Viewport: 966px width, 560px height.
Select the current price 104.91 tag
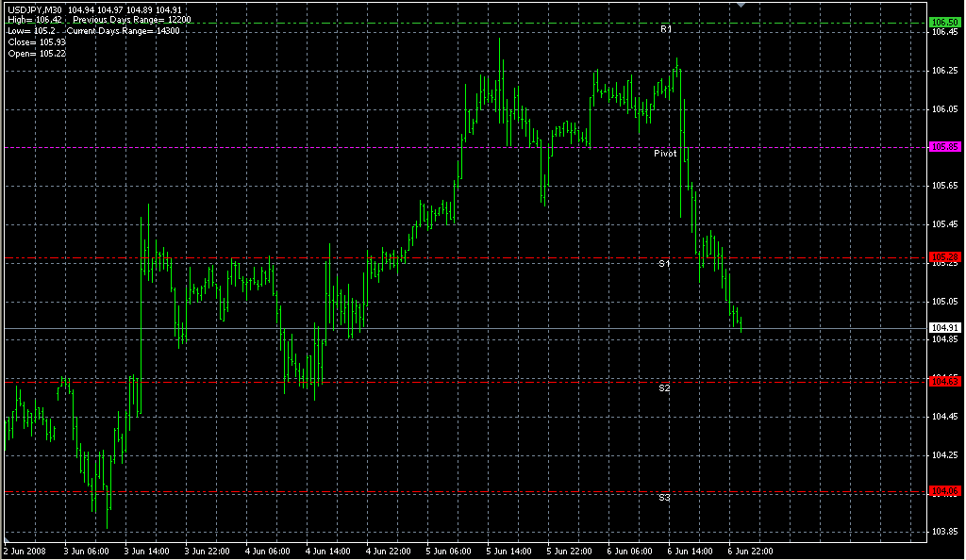(944, 328)
